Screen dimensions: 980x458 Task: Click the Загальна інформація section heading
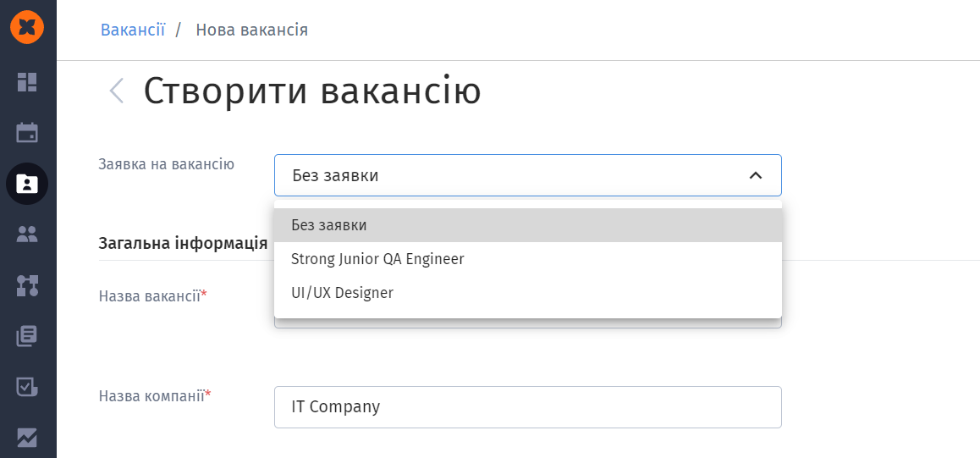click(x=183, y=243)
